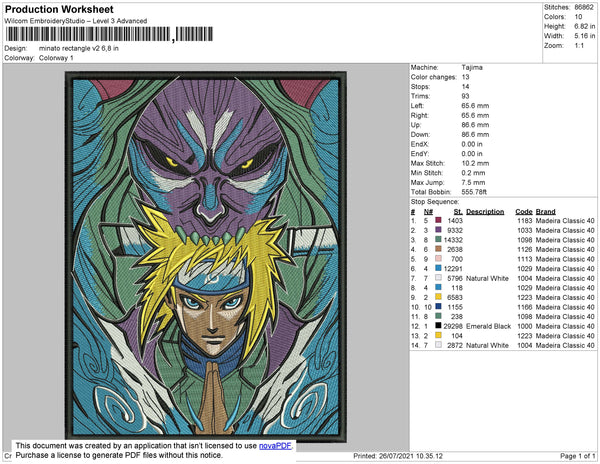Select the white swatch in stop row 14
This screenshot has height=464, width=600.
[x=438, y=345]
